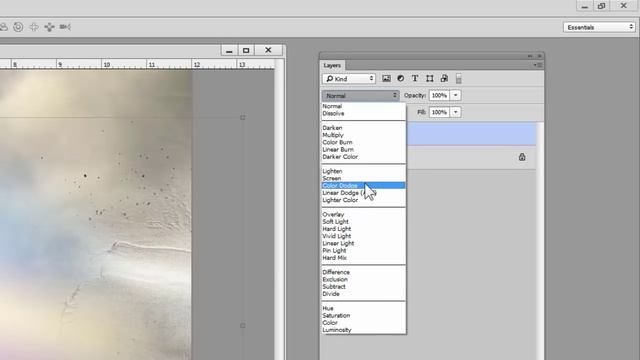Viewport: 640px width, 360px height.
Task: Select the 3D slide tool icon
Action: [x=49, y=27]
